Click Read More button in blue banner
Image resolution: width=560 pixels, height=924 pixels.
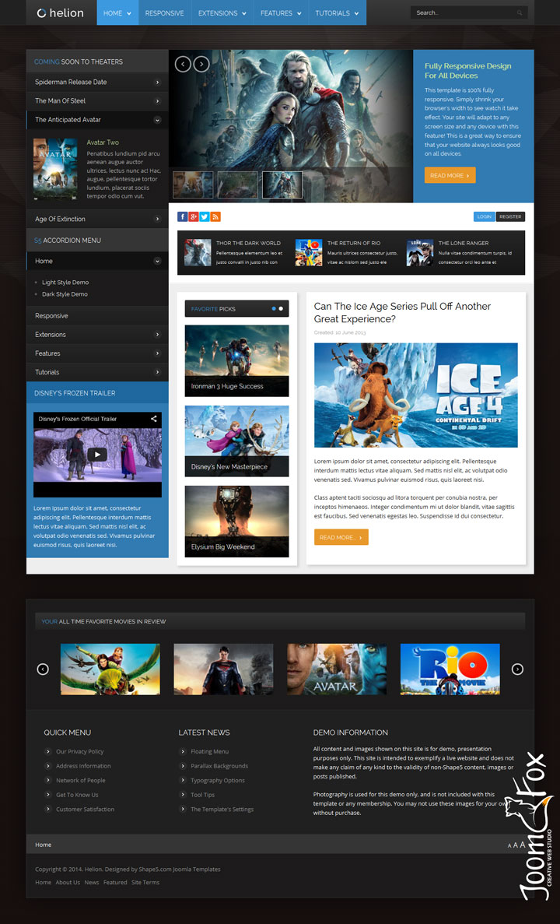pyautogui.click(x=450, y=175)
